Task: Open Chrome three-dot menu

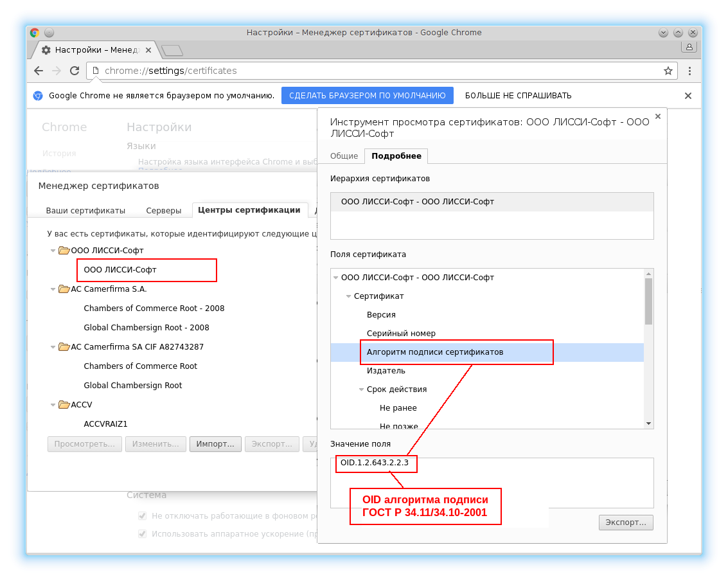Action: (x=689, y=71)
